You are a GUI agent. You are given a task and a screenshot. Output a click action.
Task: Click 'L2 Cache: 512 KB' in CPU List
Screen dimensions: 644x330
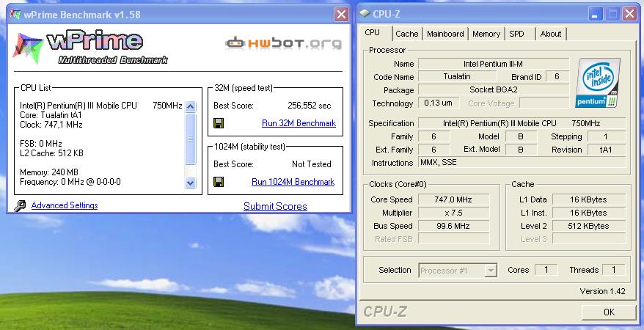[51, 153]
